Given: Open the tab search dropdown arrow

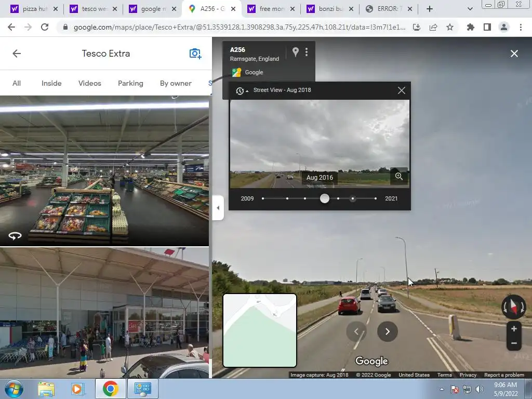Looking at the screenshot, I should pyautogui.click(x=470, y=9).
